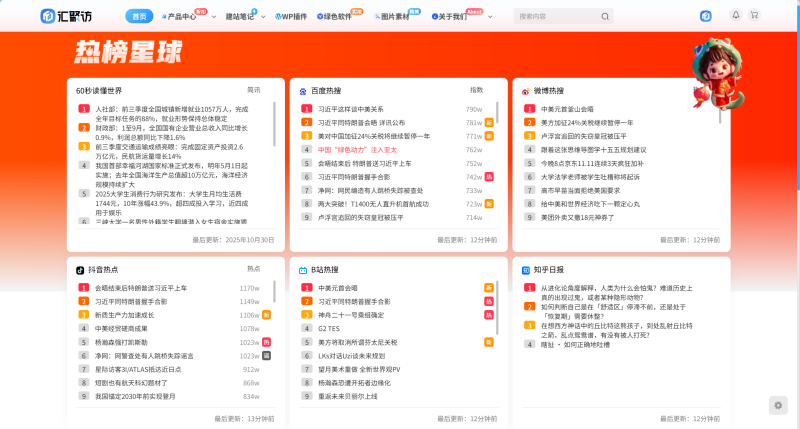This screenshot has width=800, height=429.
Task: Open 美团外卖又撒18元神券了
Action: point(577,218)
